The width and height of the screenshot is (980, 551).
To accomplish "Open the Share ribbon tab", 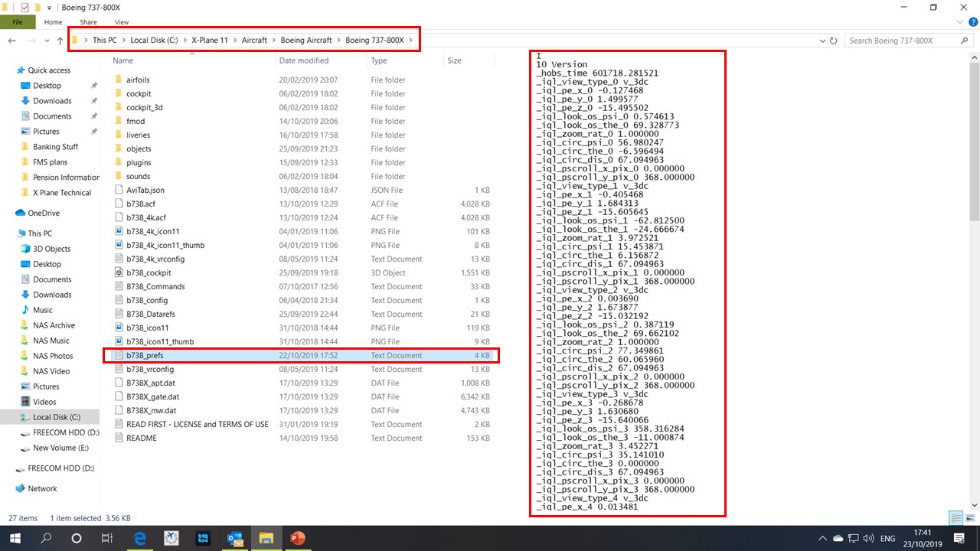I will pyautogui.click(x=88, y=22).
